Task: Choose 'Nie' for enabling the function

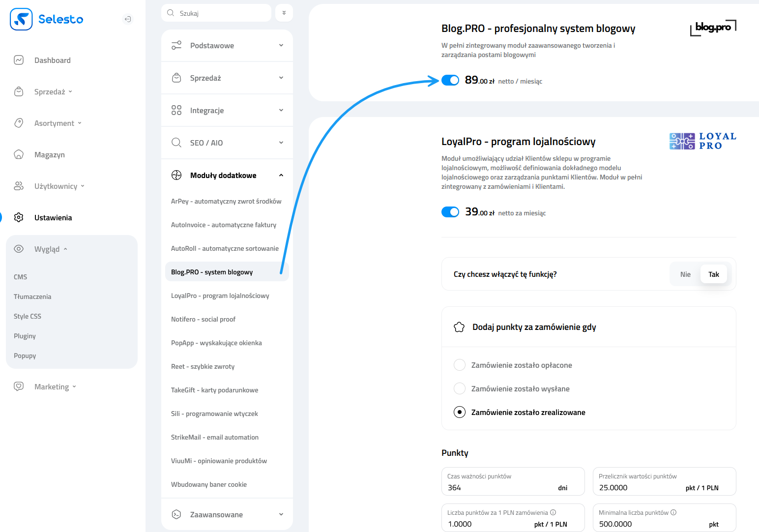Action: point(685,274)
